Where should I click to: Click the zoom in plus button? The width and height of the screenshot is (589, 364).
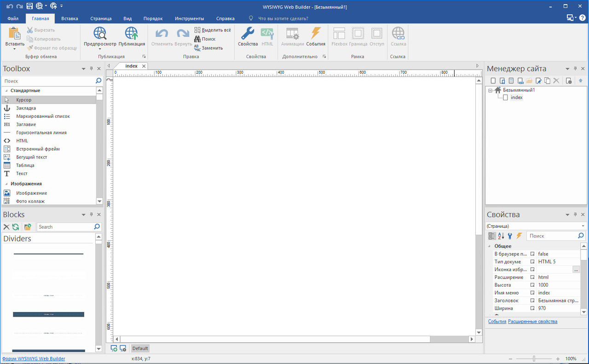tap(558, 358)
